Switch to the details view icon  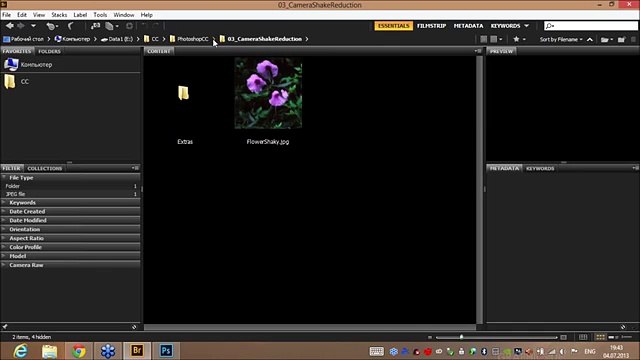[x=613, y=337]
